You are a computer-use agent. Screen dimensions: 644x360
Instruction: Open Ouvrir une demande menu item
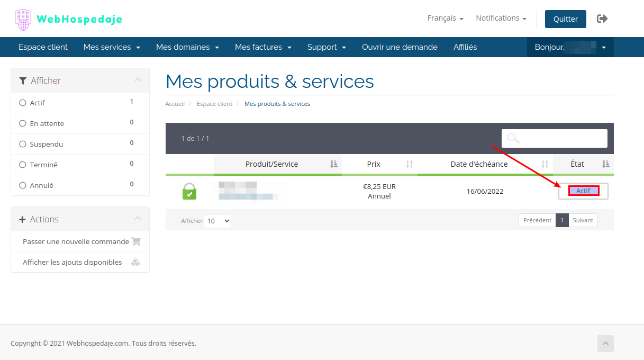point(400,47)
